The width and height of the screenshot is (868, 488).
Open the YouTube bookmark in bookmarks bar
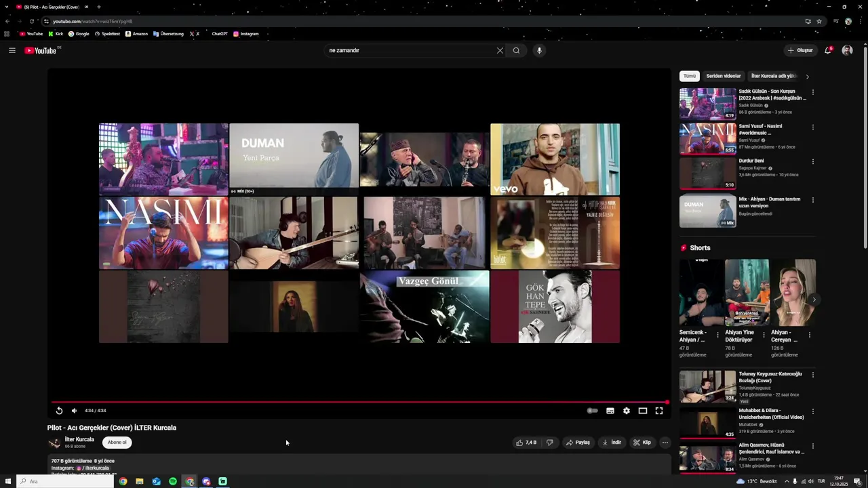31,34
